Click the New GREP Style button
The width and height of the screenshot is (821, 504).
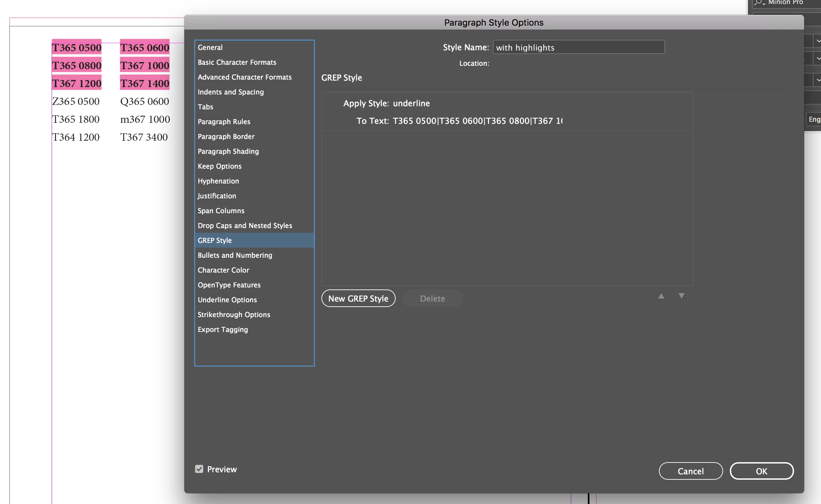[358, 299]
